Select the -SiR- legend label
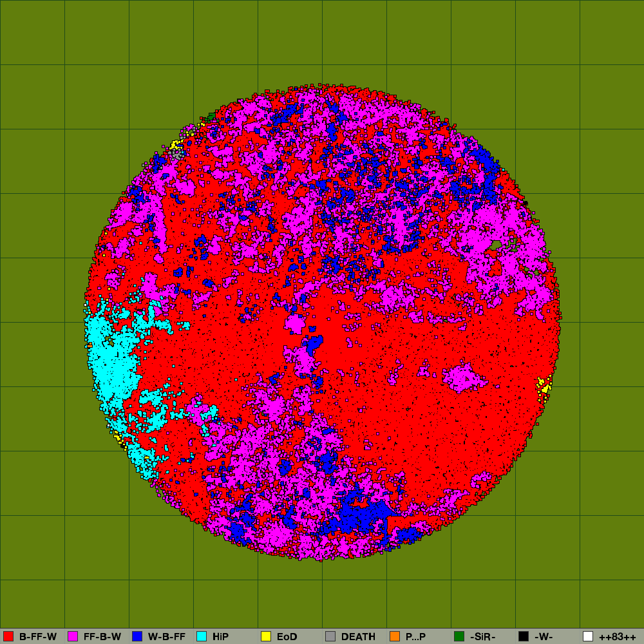644x644 pixels. 482,637
